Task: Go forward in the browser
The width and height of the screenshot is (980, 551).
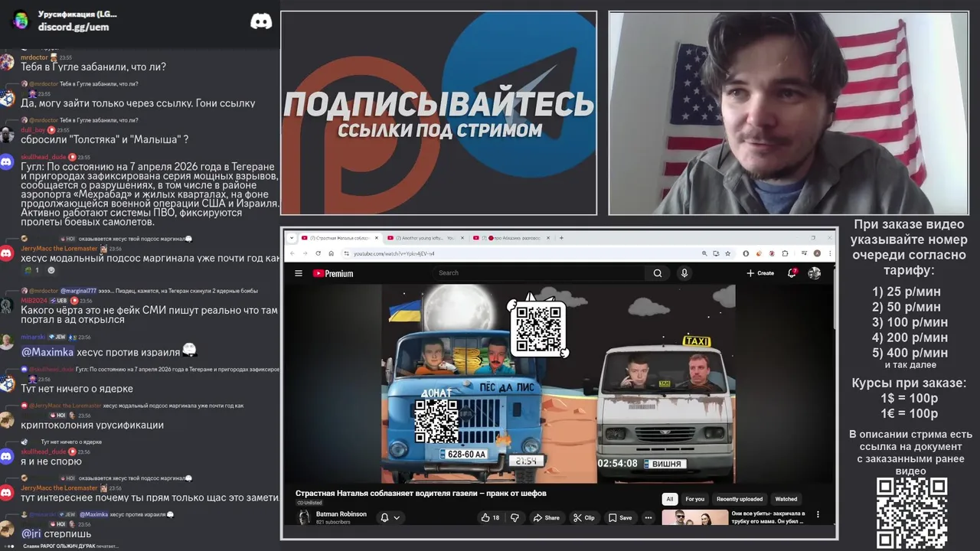Action: tap(305, 253)
